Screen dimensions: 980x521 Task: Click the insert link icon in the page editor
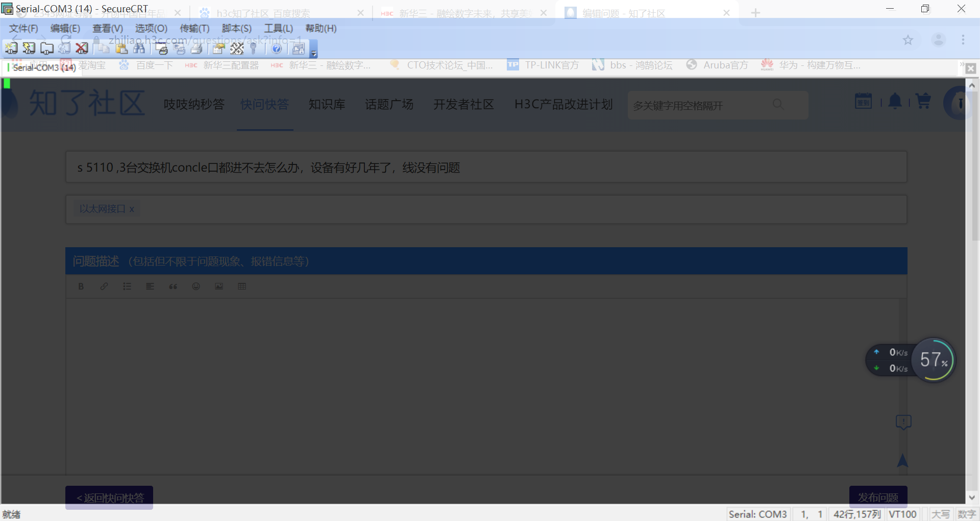[104, 287]
